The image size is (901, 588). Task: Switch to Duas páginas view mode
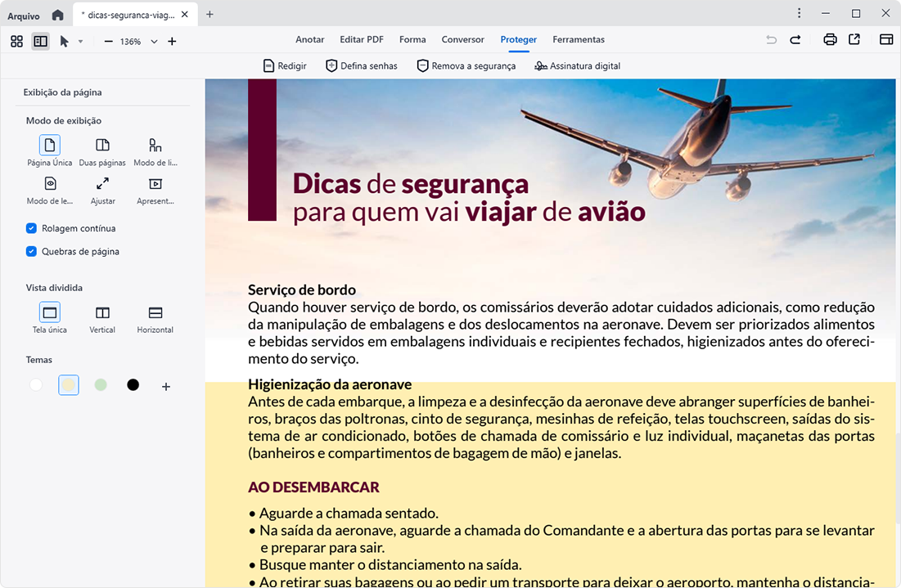coord(102,146)
